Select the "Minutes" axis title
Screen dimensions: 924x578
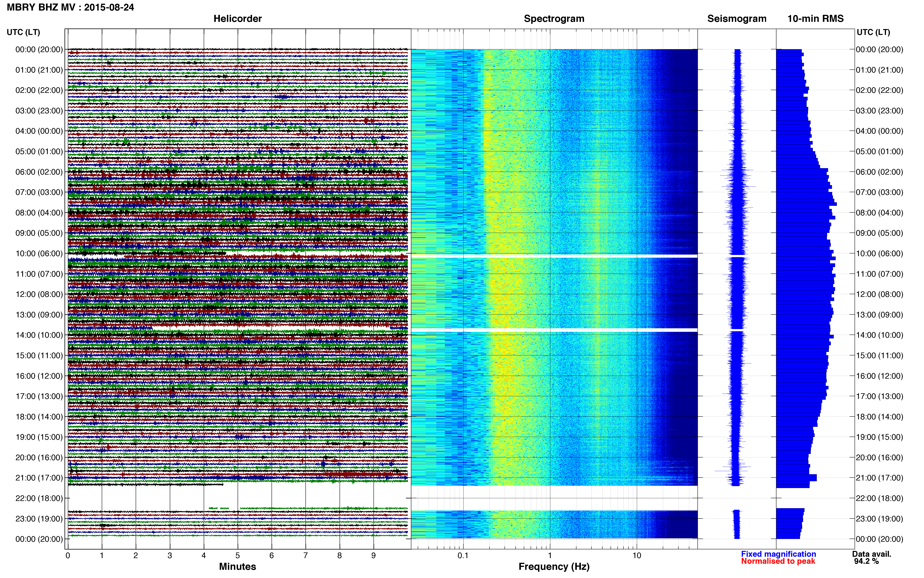(x=238, y=566)
